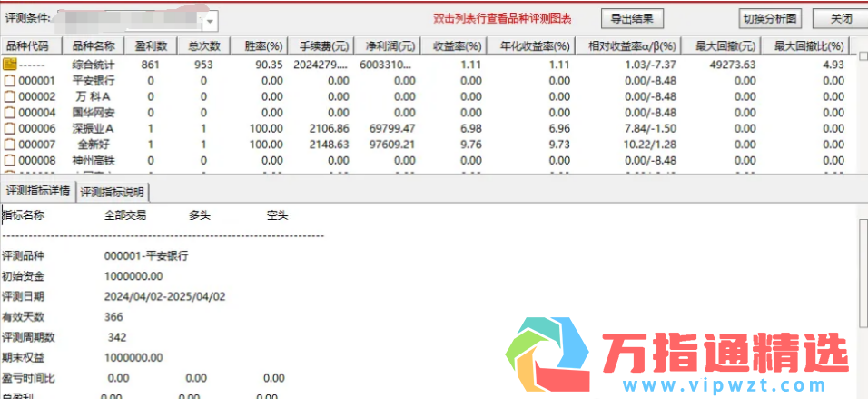Click the 综合统计 name cell
The height and width of the screenshot is (399, 868).
[94, 65]
